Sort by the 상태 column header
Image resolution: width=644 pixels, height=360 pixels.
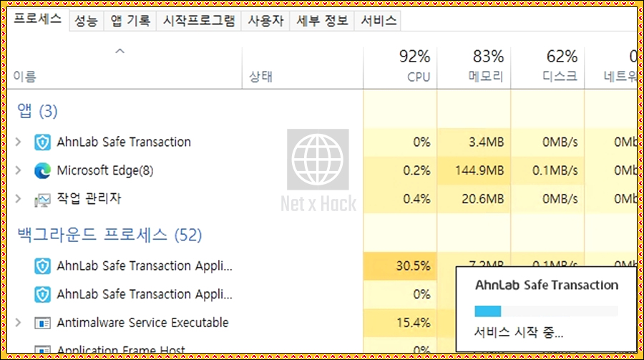(x=260, y=77)
